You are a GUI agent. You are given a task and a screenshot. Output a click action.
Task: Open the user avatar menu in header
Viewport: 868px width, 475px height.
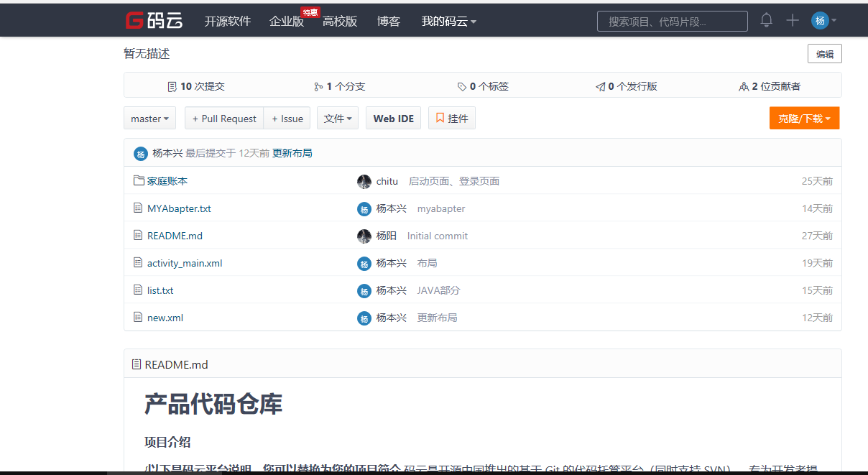[823, 20]
